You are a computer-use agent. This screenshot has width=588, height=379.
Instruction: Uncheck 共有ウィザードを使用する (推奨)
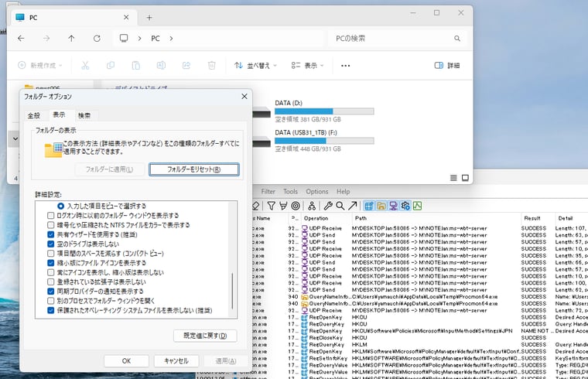(50, 234)
